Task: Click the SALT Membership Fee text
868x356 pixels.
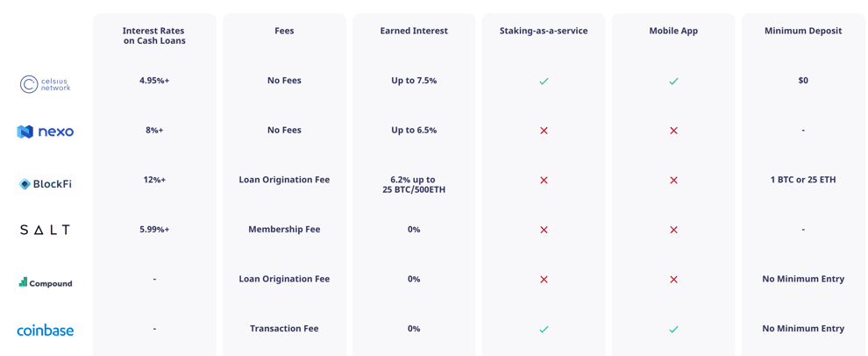Action: [x=284, y=229]
